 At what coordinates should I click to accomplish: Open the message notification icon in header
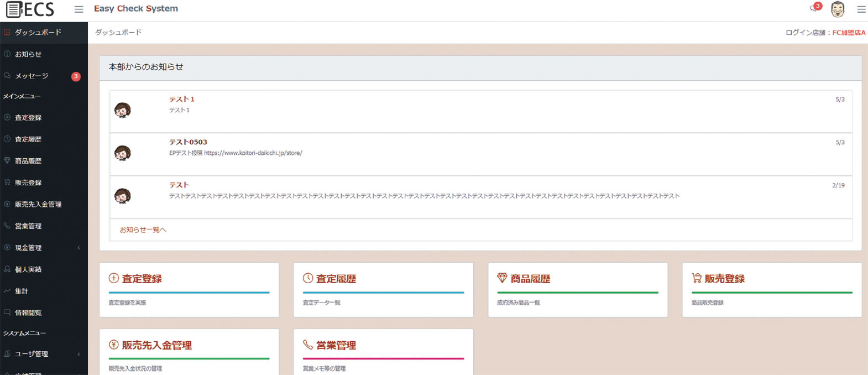pyautogui.click(x=814, y=8)
